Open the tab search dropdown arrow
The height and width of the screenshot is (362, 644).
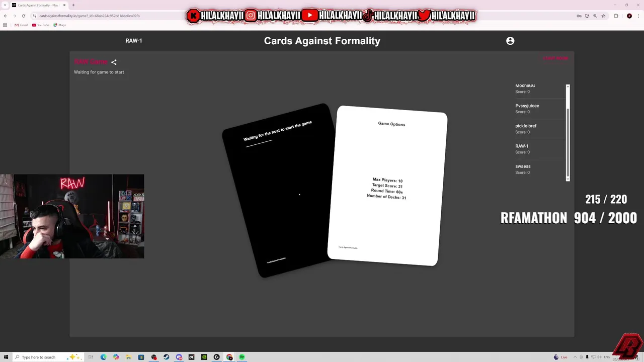click(6, 5)
